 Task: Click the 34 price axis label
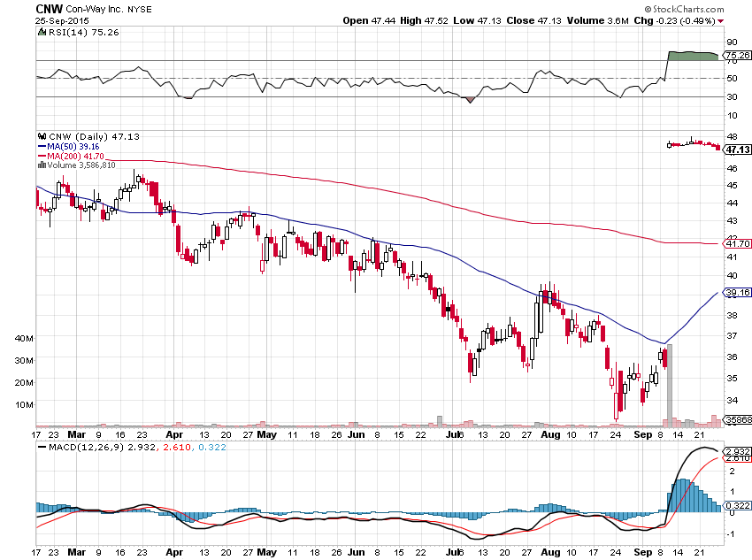tap(733, 400)
